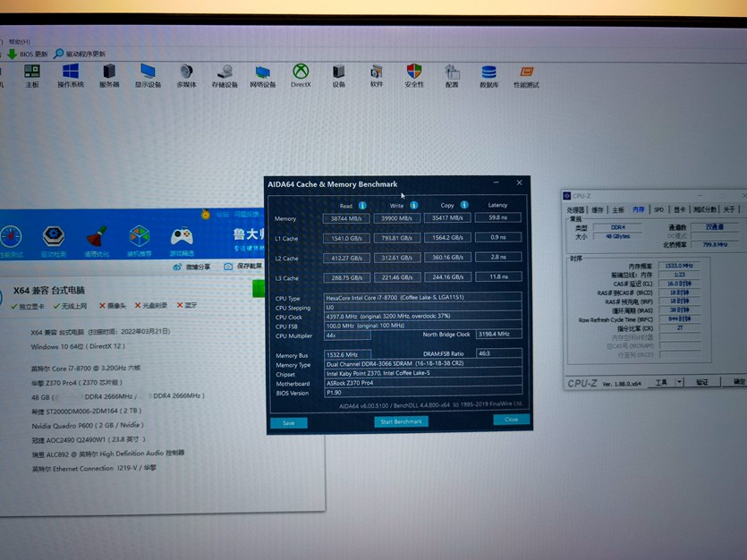Click the 数据库 database icon
Image resolution: width=747 pixels, height=560 pixels.
click(x=488, y=73)
